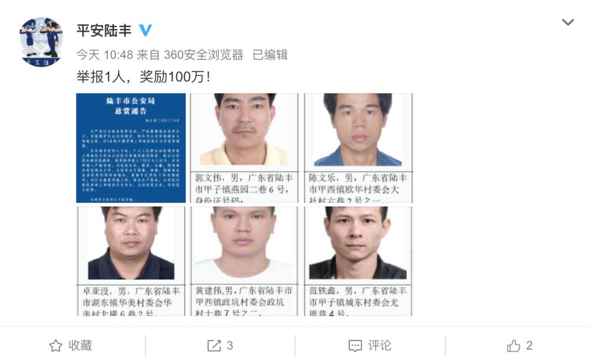Open the 评论 comments label
The width and height of the screenshot is (589, 364).
click(379, 346)
